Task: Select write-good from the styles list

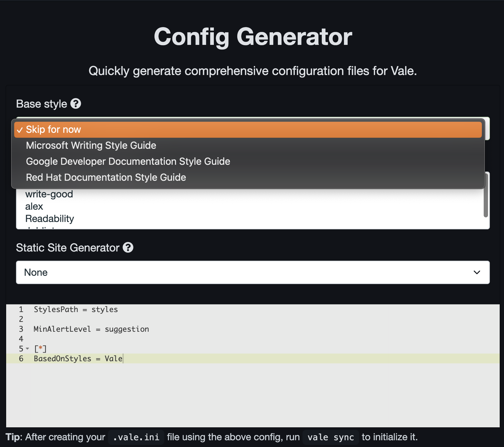Action: (49, 194)
